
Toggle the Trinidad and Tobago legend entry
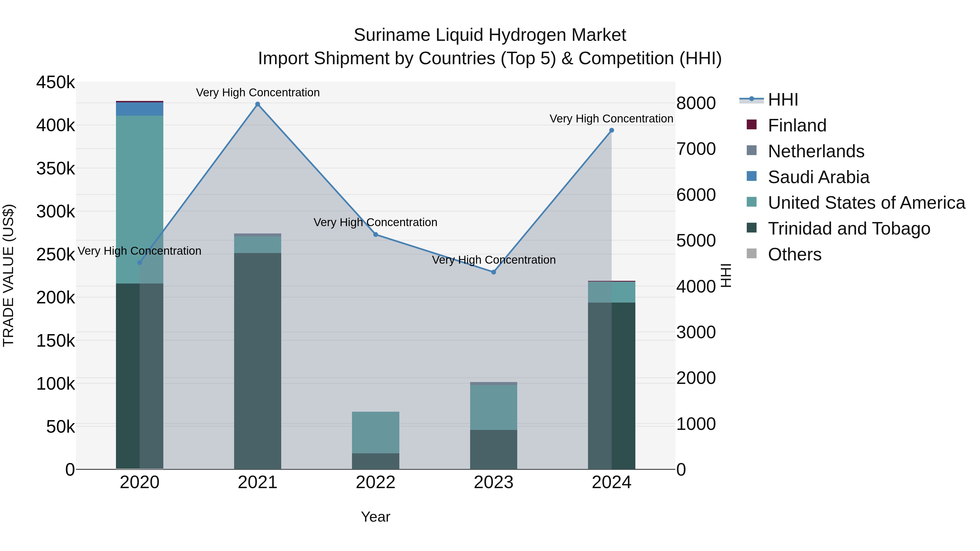click(838, 229)
